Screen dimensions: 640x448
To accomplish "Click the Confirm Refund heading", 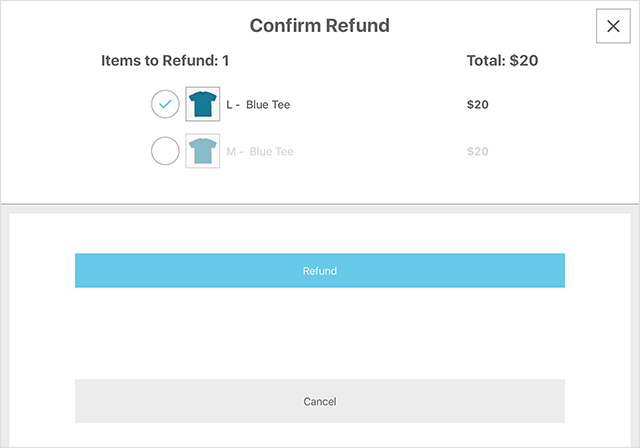I will pyautogui.click(x=320, y=26).
